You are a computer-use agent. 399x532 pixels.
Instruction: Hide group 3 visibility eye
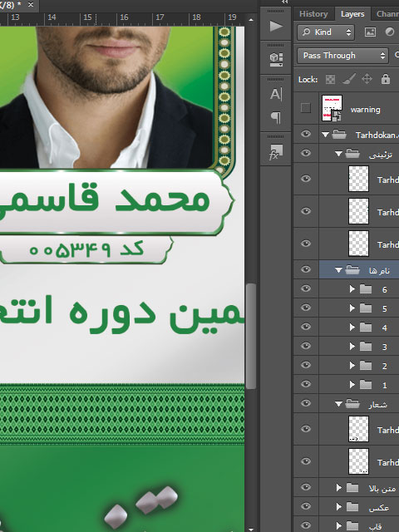pyautogui.click(x=306, y=346)
